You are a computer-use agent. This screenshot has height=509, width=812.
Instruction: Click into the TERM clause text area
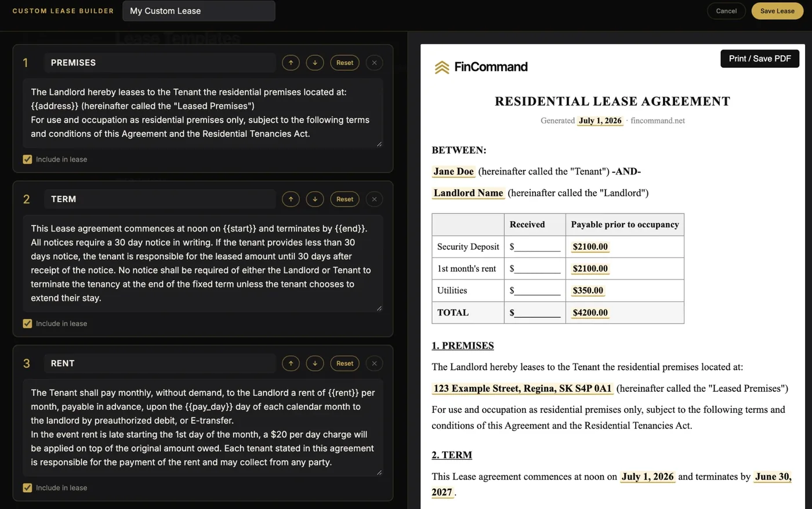pos(203,263)
